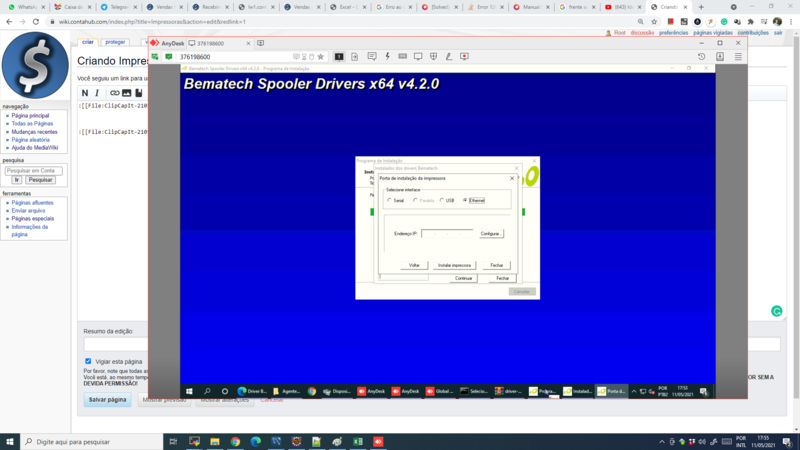The width and height of the screenshot is (800, 450).
Task: Open 'Ajuda do MediaWiki' link
Action: [x=35, y=148]
